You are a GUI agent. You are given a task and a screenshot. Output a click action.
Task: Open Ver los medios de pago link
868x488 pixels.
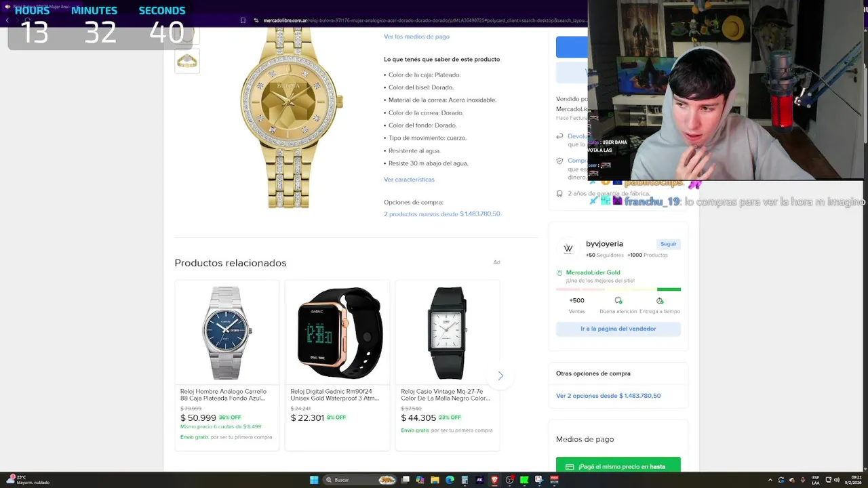point(416,37)
